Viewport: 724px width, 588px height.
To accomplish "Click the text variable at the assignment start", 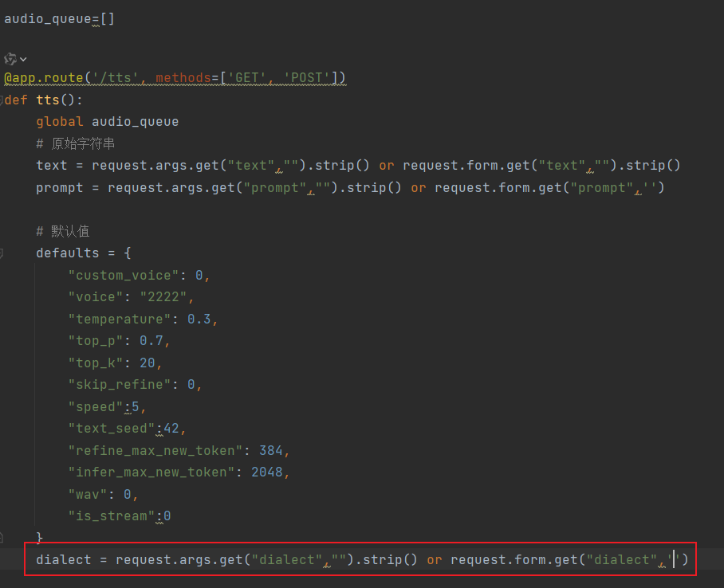I will [52, 165].
